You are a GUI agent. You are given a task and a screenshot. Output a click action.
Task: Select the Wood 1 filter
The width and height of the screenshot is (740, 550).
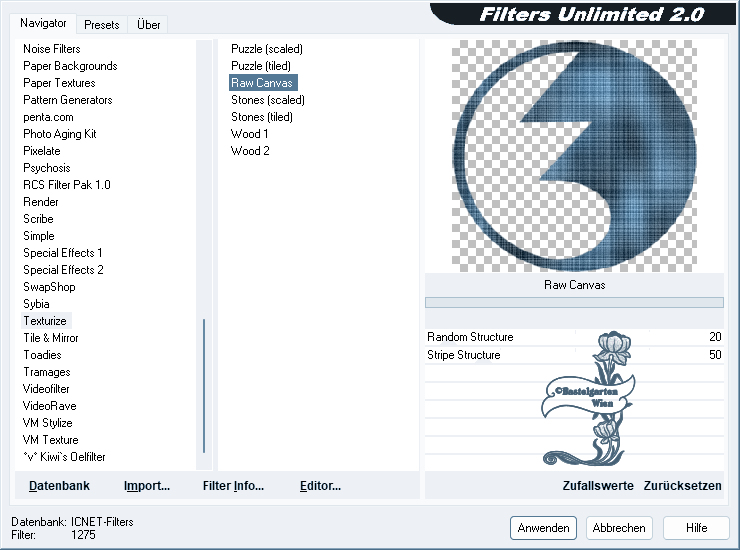pos(249,134)
